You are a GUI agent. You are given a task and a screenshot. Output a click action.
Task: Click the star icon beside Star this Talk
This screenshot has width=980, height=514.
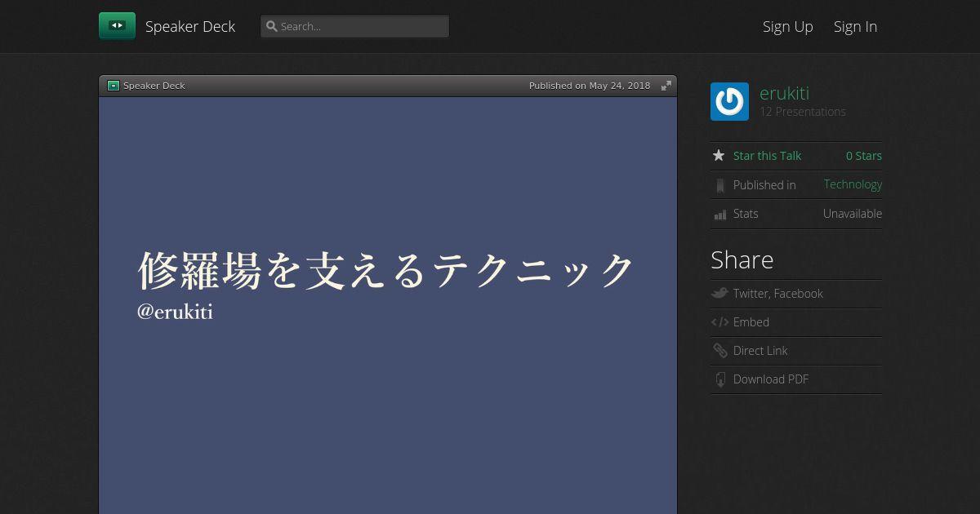(x=719, y=155)
